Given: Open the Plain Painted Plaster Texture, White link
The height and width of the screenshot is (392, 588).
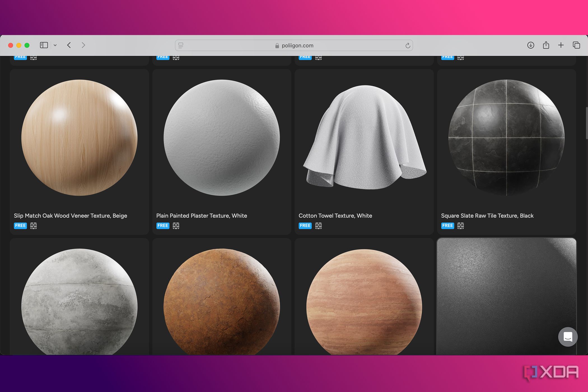Looking at the screenshot, I should click(201, 216).
